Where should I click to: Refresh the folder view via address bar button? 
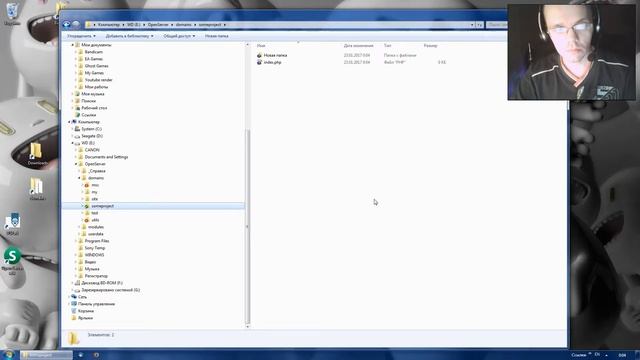(480, 25)
